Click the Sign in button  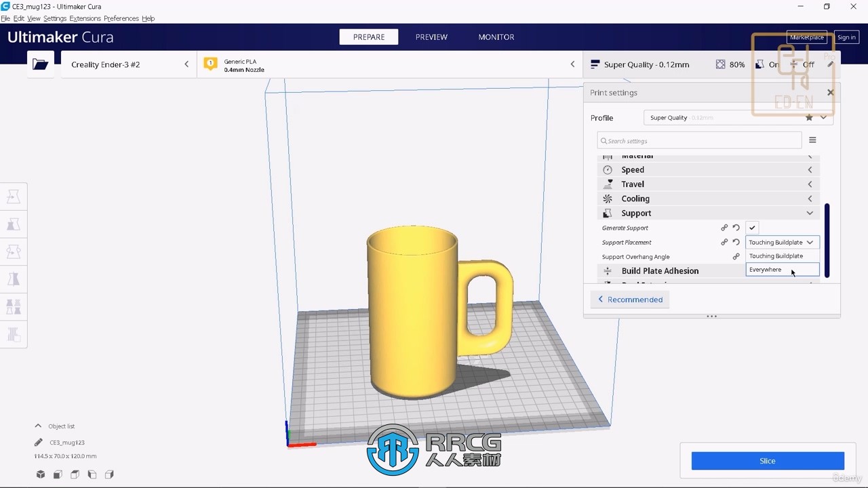pos(846,37)
